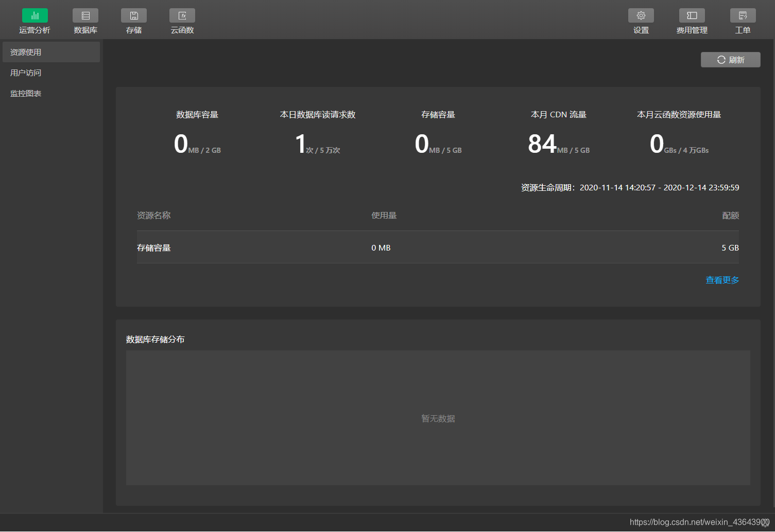The image size is (775, 532).
Task: Click the 查看更多 link
Action: point(722,280)
